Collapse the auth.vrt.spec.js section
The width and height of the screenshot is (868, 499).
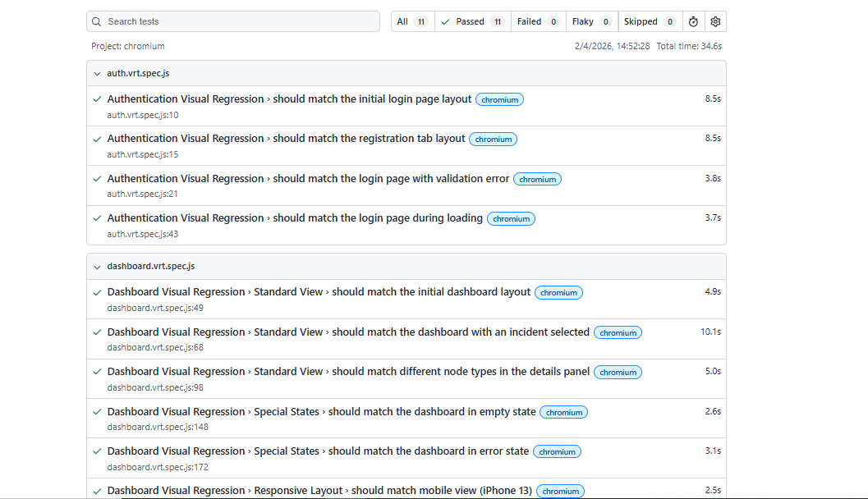(96, 73)
